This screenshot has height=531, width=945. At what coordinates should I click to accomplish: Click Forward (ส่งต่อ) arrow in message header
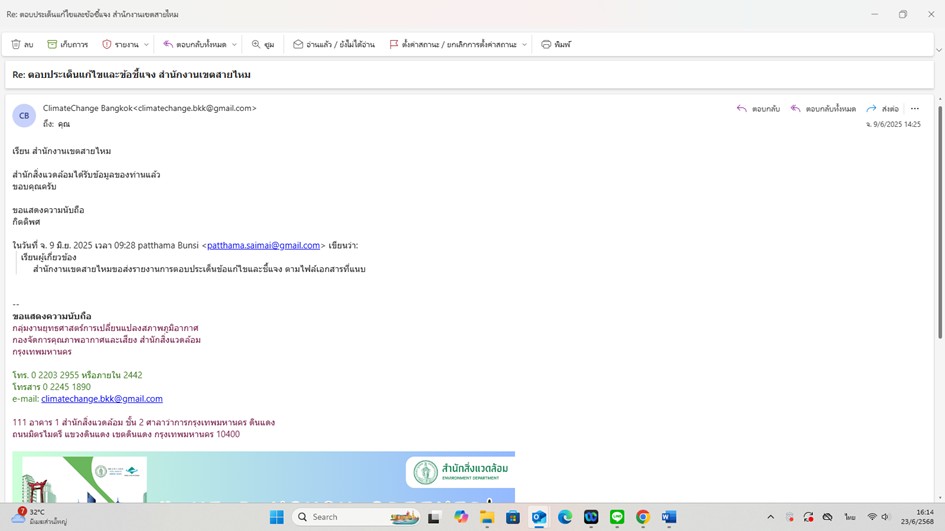pyautogui.click(x=882, y=109)
